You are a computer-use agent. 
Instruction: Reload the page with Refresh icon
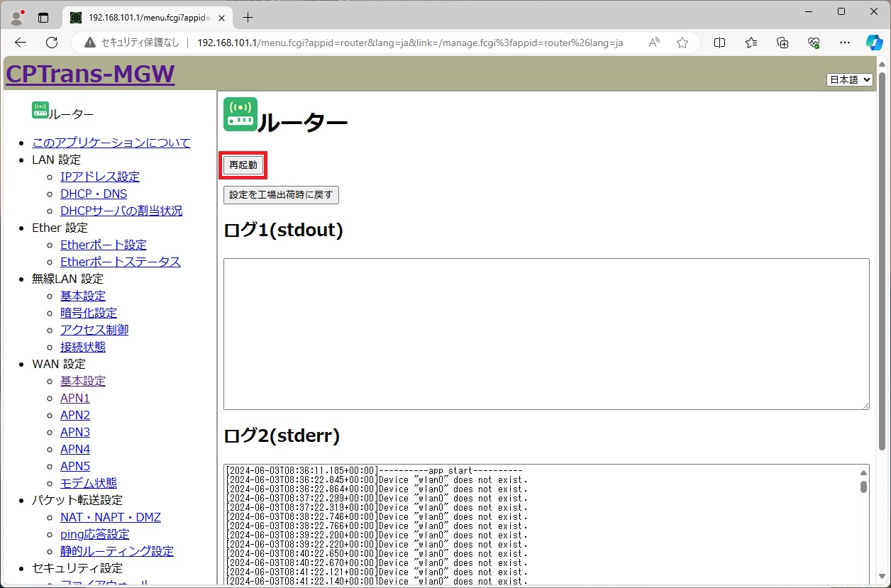52,43
